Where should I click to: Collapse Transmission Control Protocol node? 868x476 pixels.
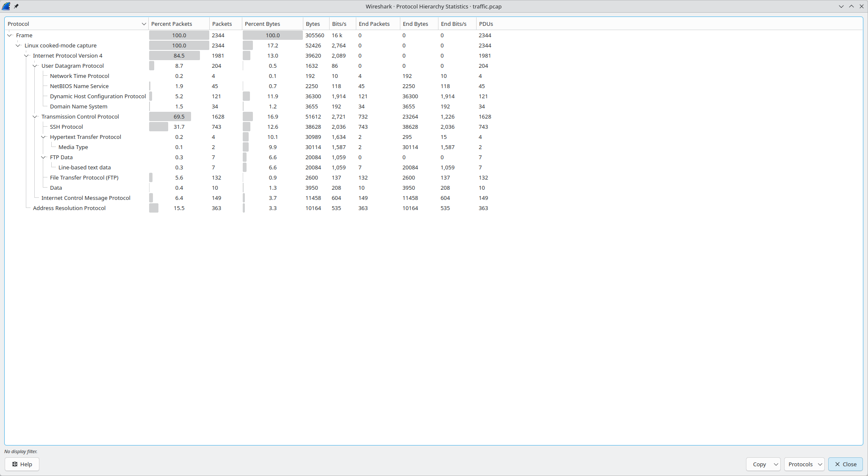click(x=35, y=116)
